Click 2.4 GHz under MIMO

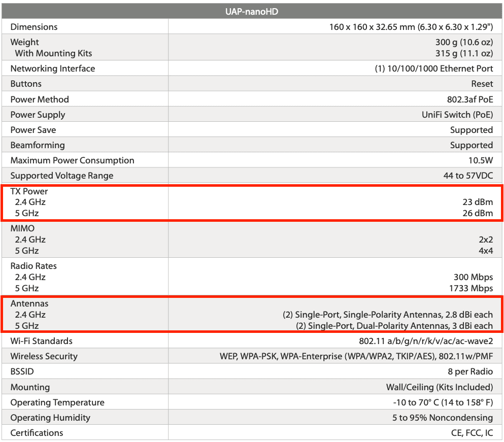[x=30, y=240]
